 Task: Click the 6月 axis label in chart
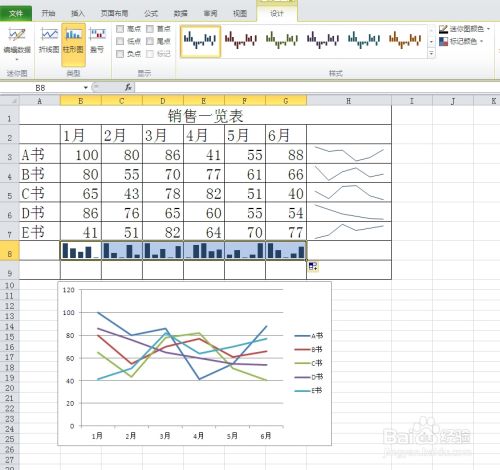click(266, 436)
